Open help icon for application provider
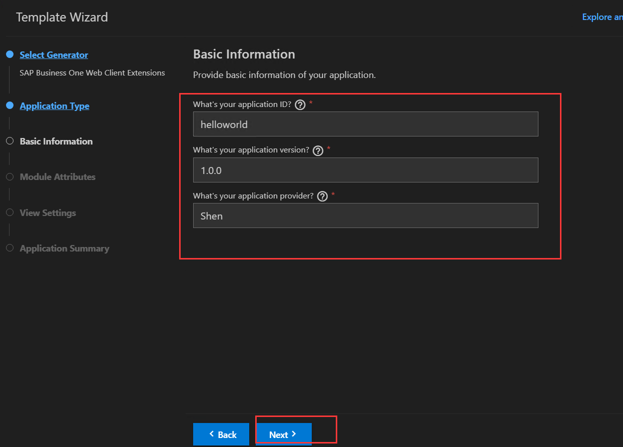Screen dimensions: 624x448 point(322,197)
